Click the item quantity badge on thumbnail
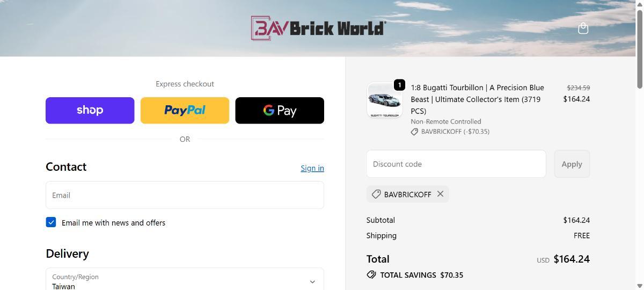 (399, 85)
